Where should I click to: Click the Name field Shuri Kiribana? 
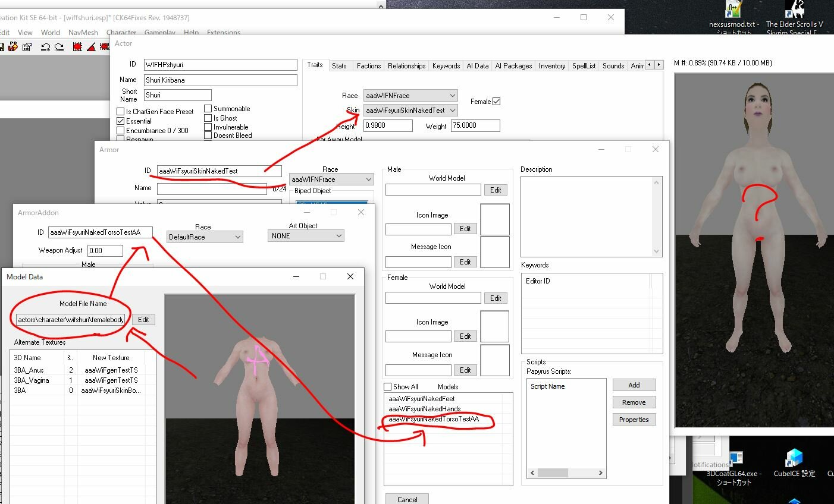click(220, 80)
